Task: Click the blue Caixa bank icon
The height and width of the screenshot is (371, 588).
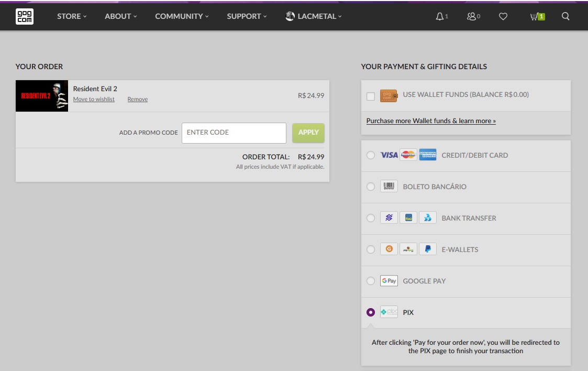Action: click(427, 217)
